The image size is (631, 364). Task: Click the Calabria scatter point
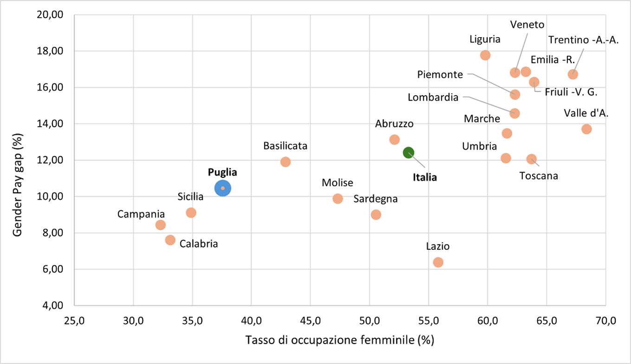click(x=170, y=240)
